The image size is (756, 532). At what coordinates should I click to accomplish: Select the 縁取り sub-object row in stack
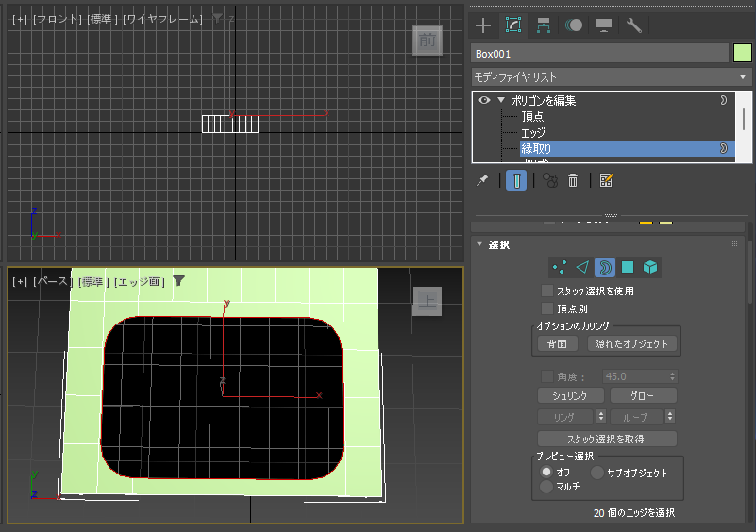pyautogui.click(x=627, y=148)
